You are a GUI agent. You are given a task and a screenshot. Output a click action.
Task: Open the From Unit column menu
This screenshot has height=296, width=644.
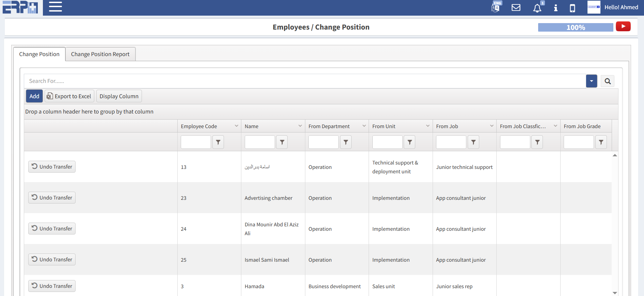click(x=428, y=126)
